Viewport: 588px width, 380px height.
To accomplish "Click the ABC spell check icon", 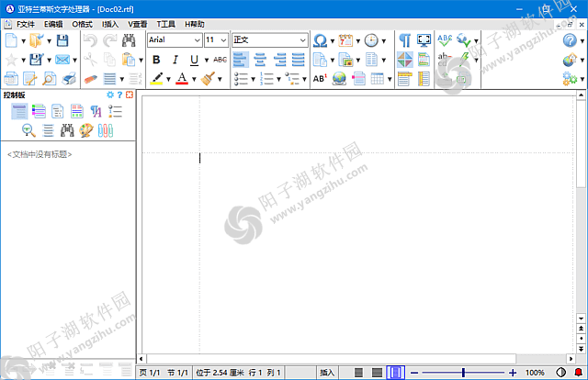I will [x=445, y=40].
